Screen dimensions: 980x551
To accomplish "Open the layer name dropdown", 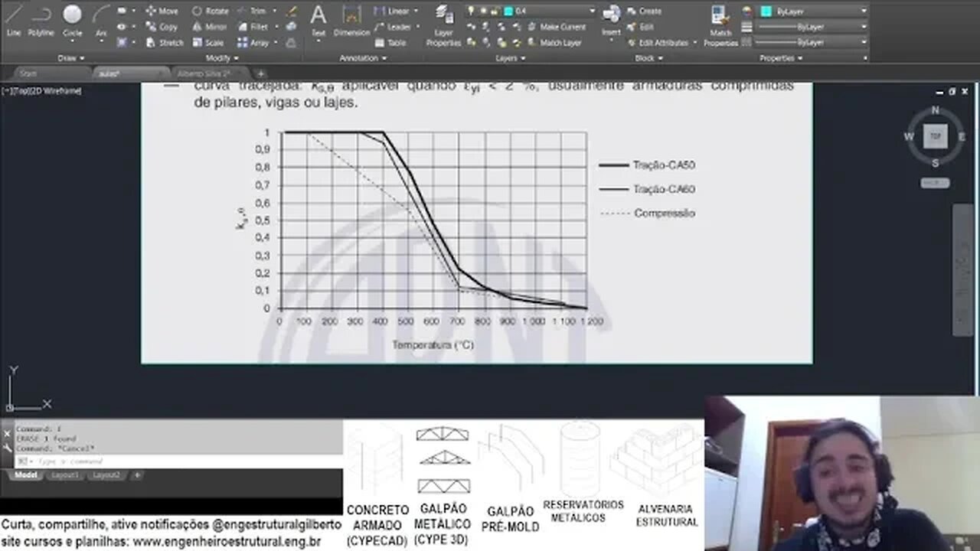I will click(591, 11).
